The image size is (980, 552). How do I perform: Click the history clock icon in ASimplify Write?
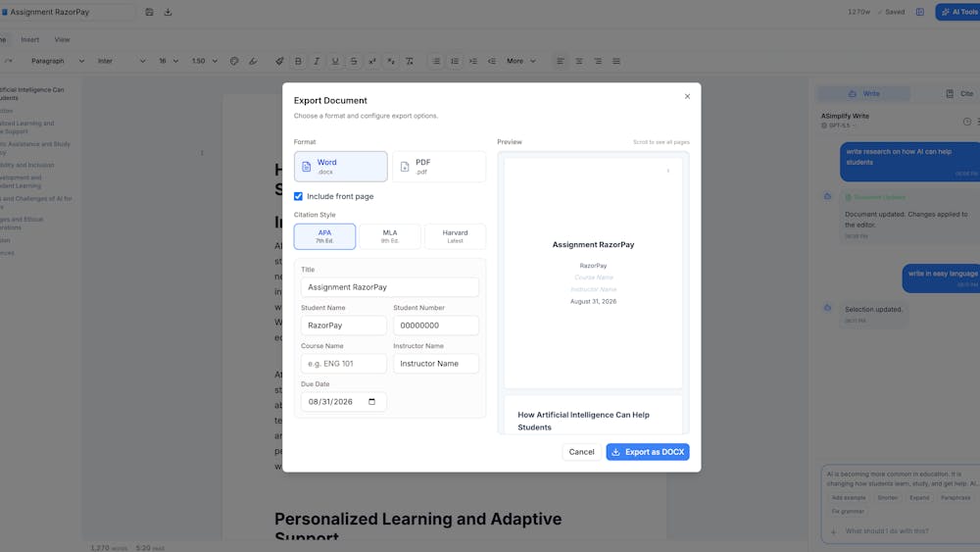[967, 122]
